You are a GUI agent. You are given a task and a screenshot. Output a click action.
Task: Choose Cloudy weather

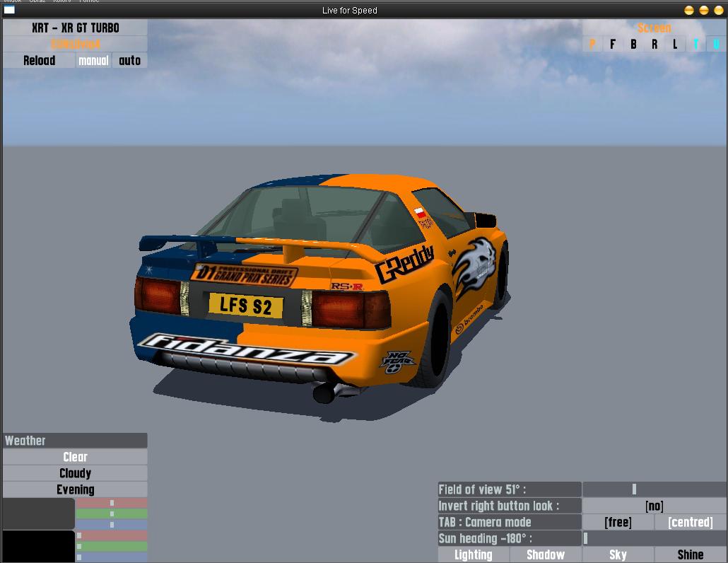pyautogui.click(x=75, y=473)
